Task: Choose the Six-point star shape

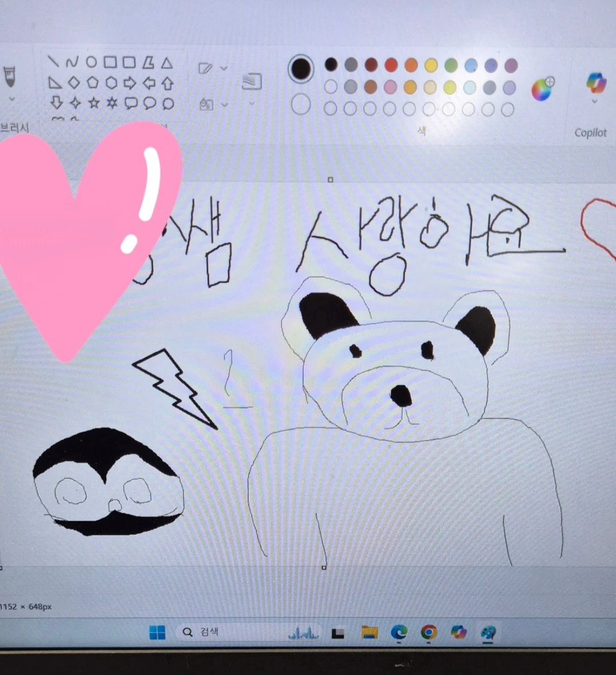Action: [112, 103]
